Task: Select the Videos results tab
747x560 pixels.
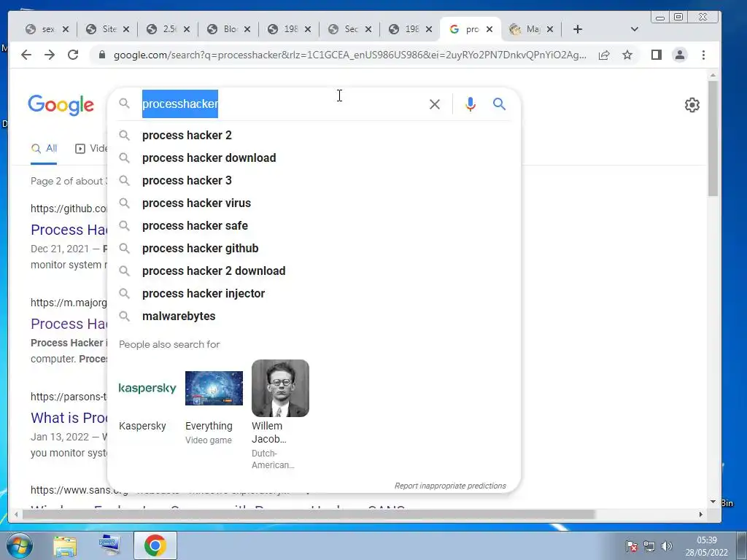Action: (x=91, y=149)
